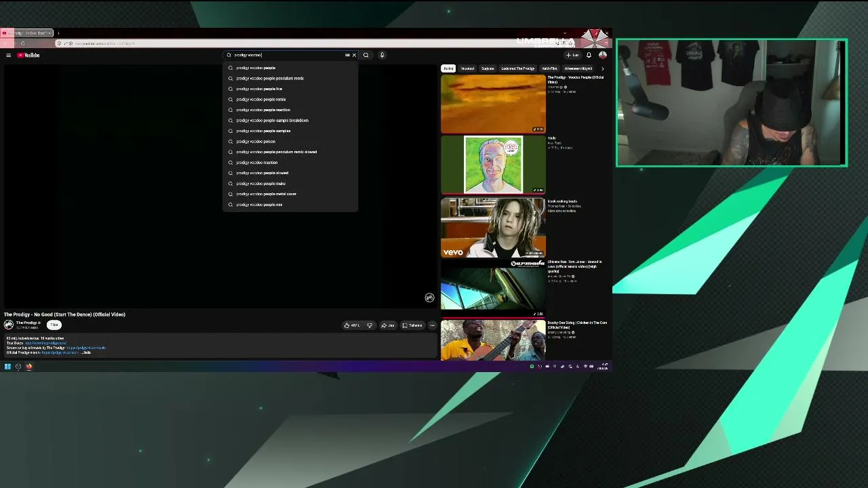
Task: Open the Chicken in the Corn guitar thumbnail
Action: tap(493, 340)
